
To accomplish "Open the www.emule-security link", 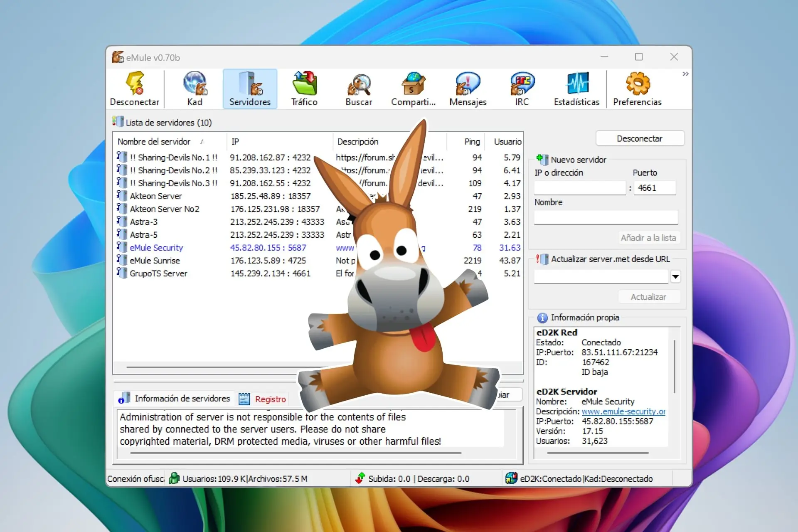I will 623,411.
